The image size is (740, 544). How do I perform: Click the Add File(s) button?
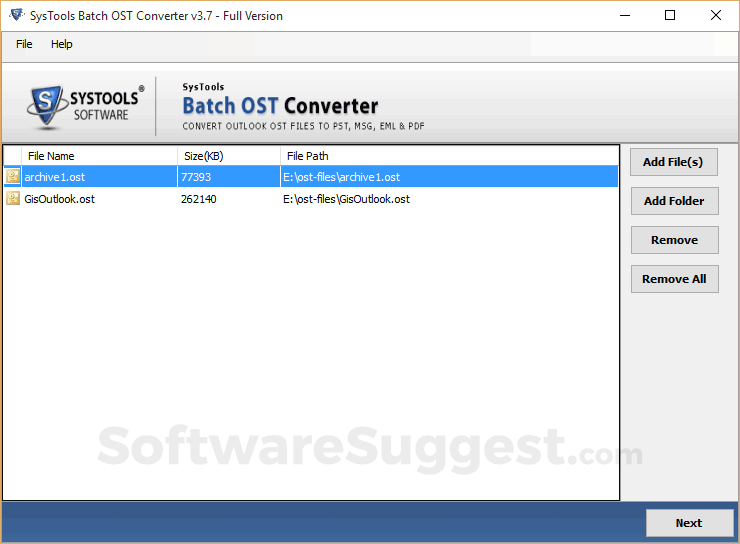coord(673,162)
